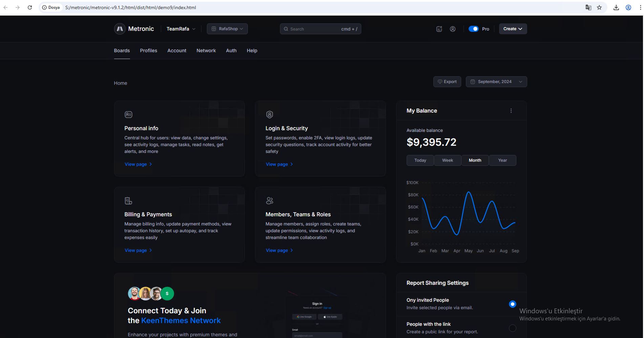Image resolution: width=644 pixels, height=338 pixels.
Task: Click the Members, Teams & Roles icon
Action: (x=270, y=201)
